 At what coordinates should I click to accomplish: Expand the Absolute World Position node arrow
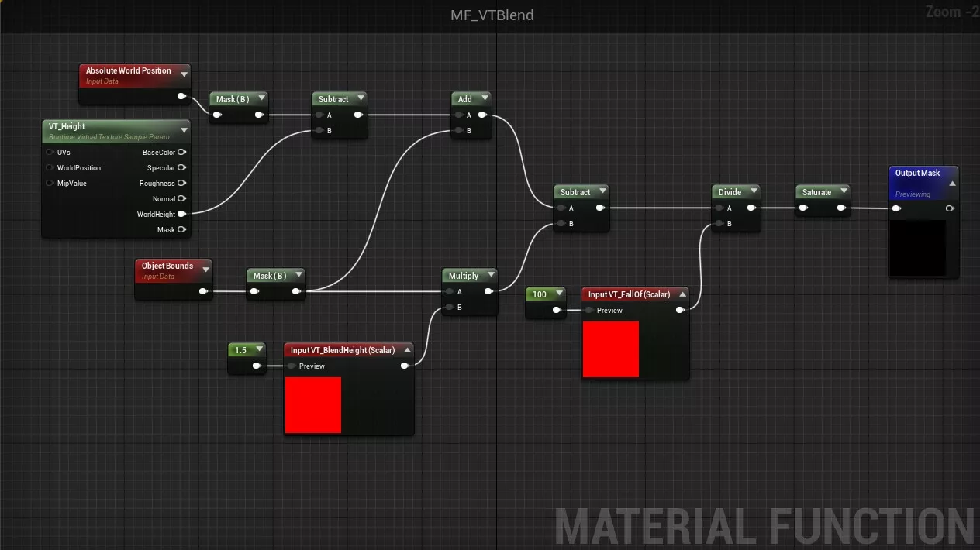[184, 74]
